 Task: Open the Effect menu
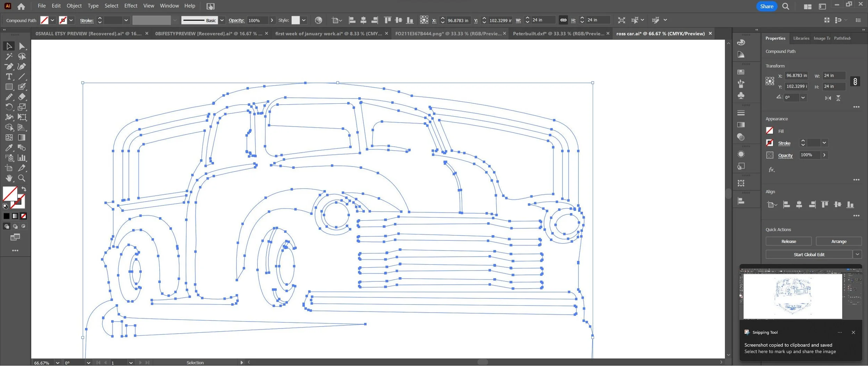tap(131, 6)
